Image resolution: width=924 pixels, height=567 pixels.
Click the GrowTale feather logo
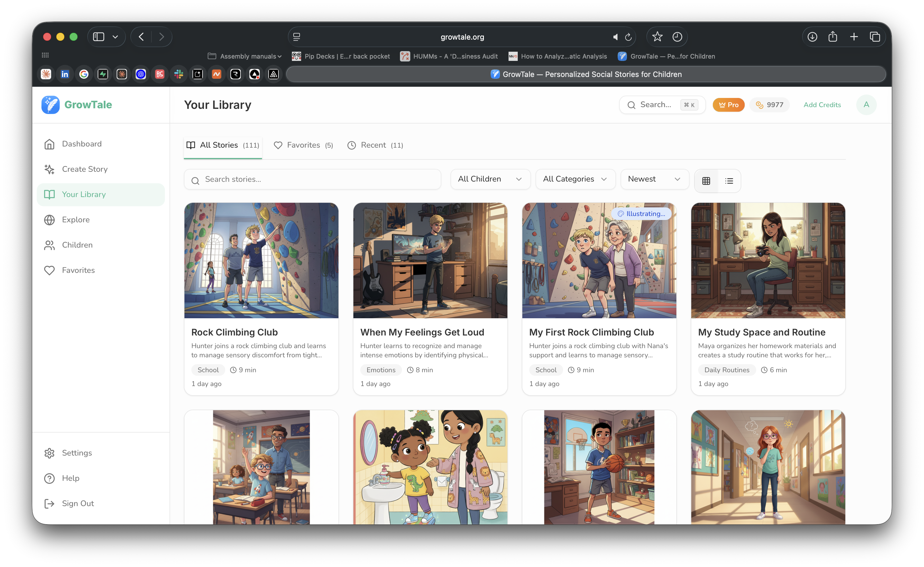click(50, 105)
